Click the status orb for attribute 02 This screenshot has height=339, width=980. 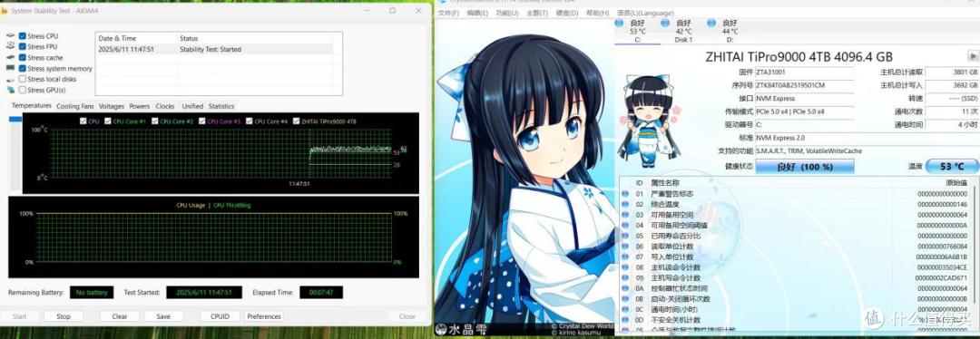click(625, 204)
